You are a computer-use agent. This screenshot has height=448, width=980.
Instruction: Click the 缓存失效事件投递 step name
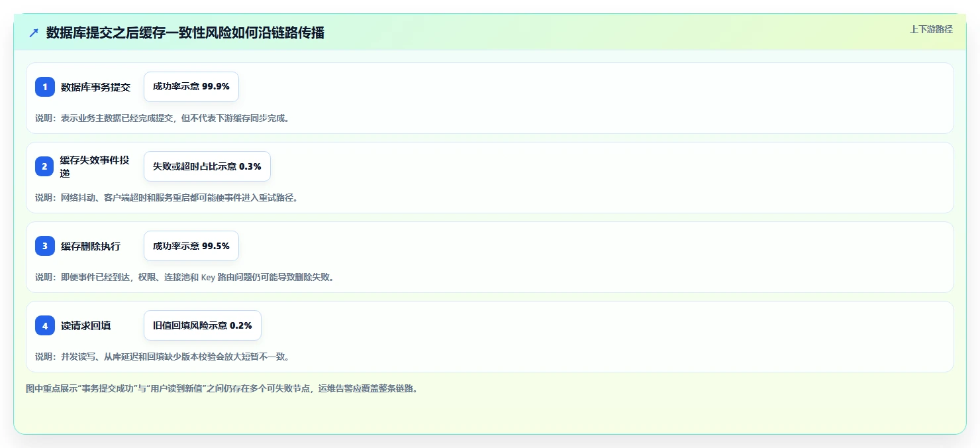[95, 166]
